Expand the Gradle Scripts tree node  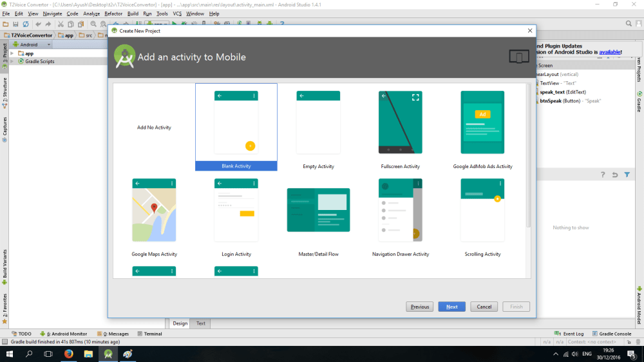click(x=13, y=61)
